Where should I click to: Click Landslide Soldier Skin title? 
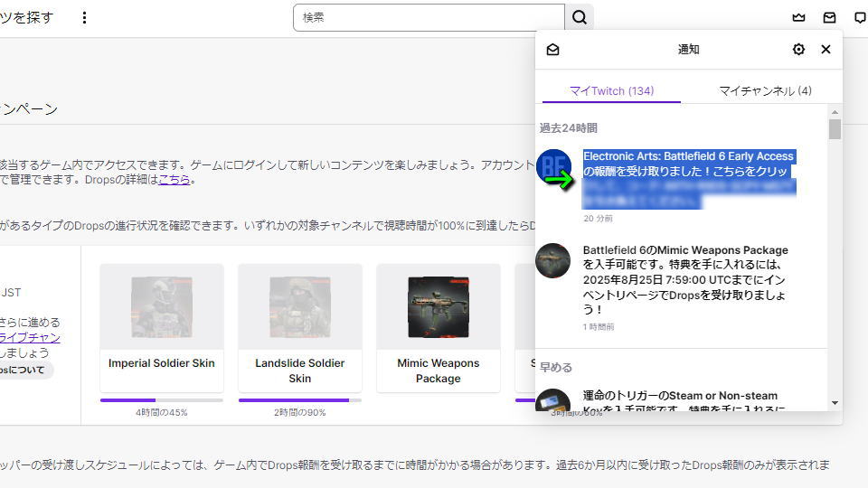(x=300, y=371)
